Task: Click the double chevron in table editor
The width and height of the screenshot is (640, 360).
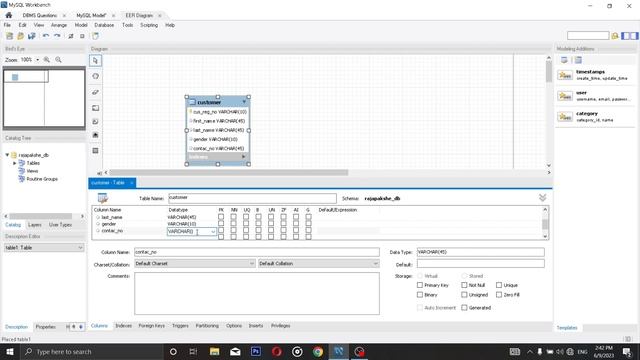Action: tap(542, 198)
